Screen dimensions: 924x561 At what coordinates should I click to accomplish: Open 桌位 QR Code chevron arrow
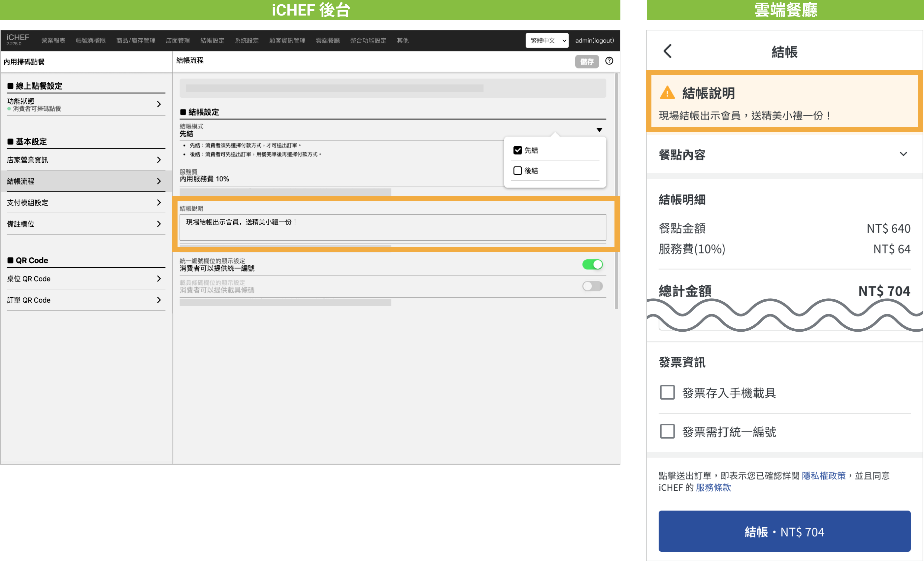[x=159, y=279]
